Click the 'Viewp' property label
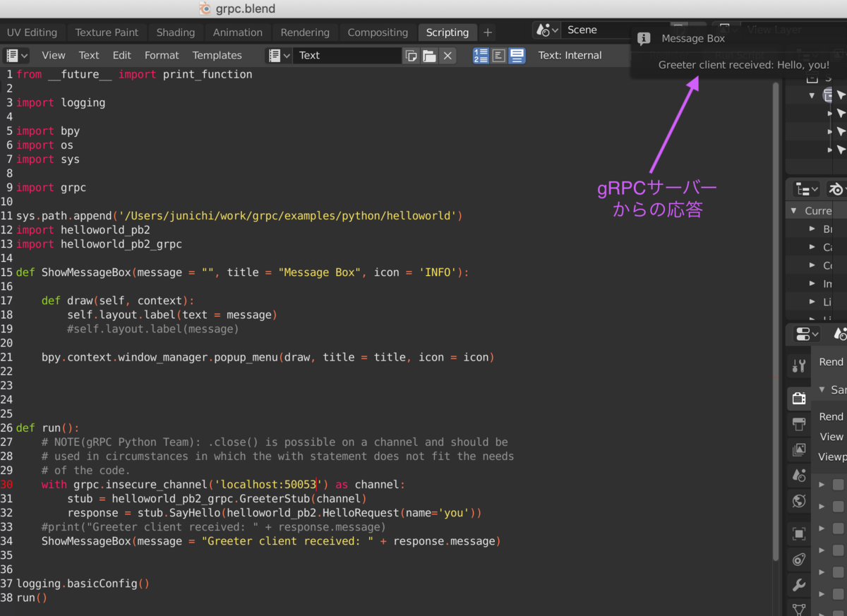 [x=832, y=457]
